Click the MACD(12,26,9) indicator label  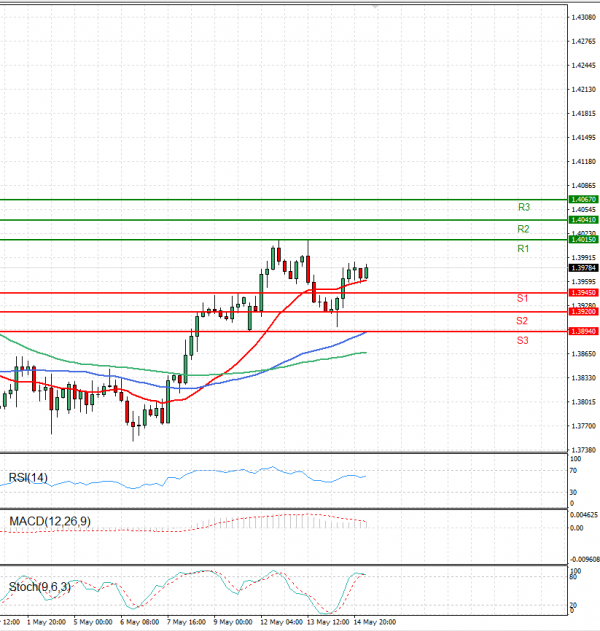click(x=50, y=522)
